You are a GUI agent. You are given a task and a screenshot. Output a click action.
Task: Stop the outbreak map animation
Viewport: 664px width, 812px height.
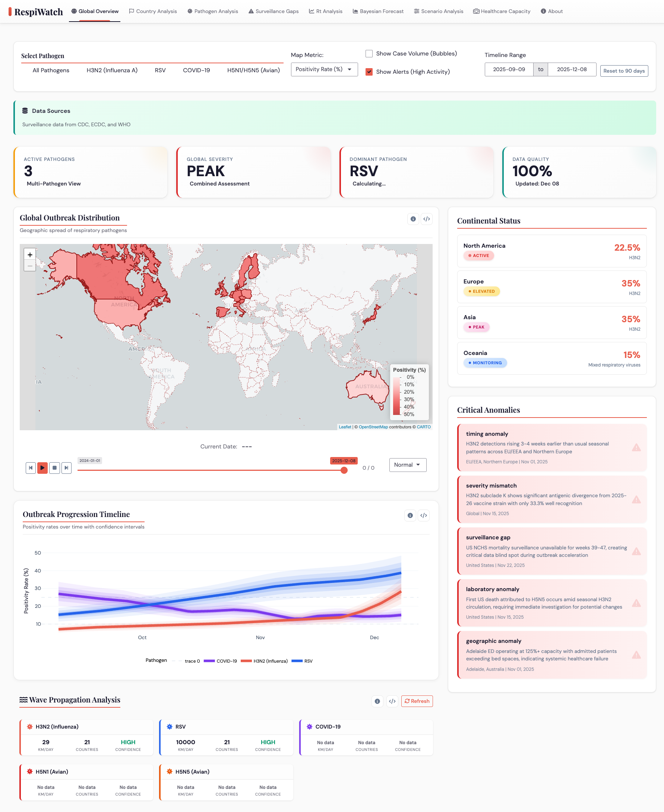click(x=54, y=467)
